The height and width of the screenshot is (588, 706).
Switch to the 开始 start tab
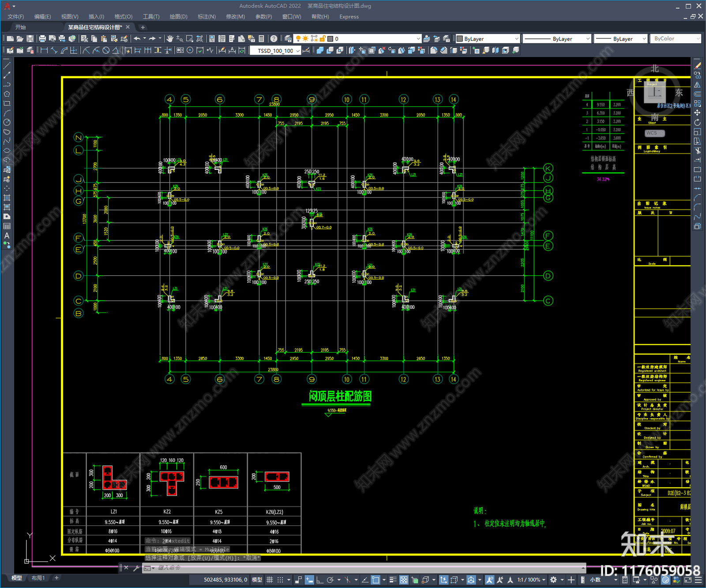[x=21, y=27]
